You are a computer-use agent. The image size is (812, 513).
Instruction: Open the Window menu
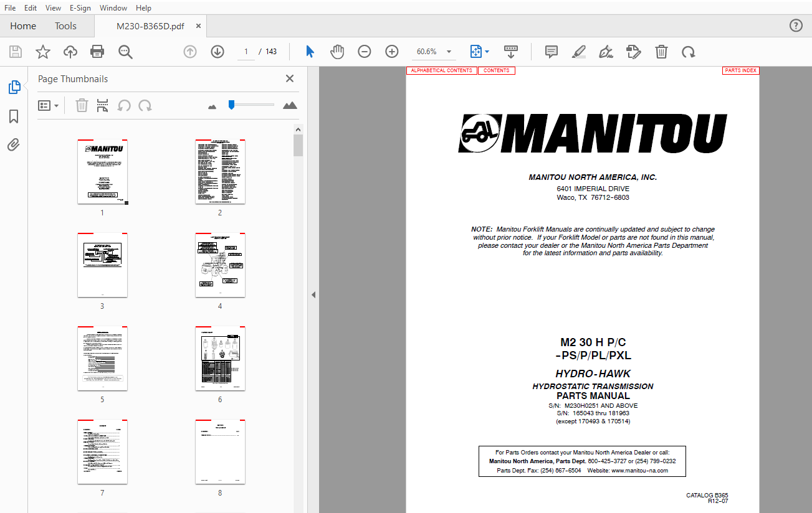click(x=113, y=8)
